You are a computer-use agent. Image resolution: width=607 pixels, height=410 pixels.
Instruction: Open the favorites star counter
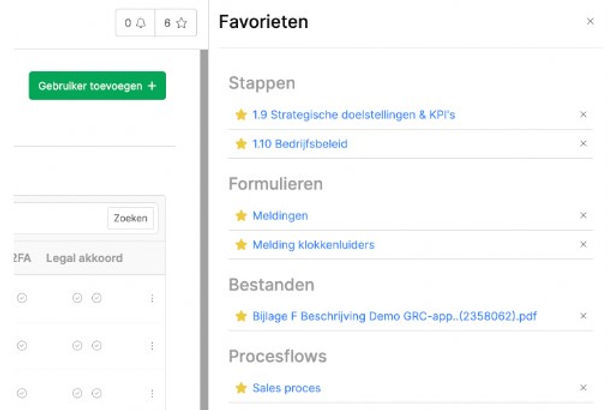pos(175,22)
